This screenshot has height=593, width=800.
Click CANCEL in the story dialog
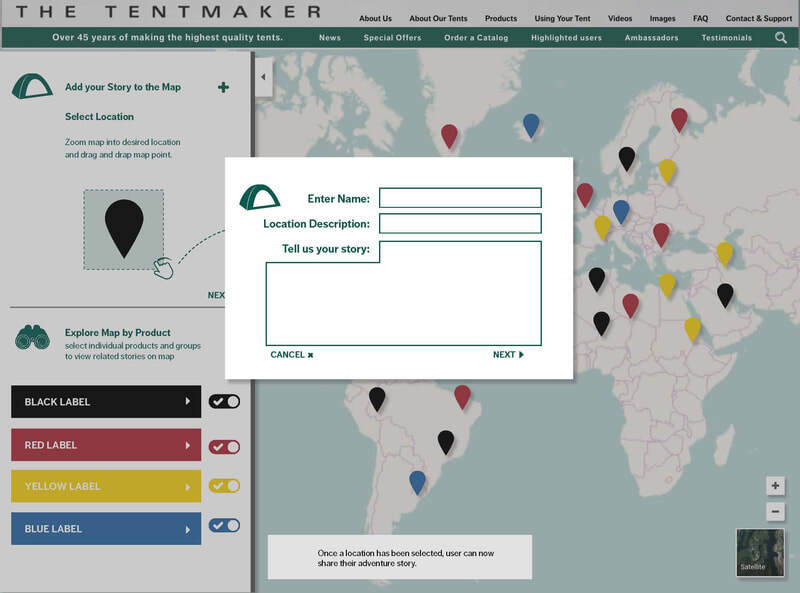pyautogui.click(x=291, y=355)
